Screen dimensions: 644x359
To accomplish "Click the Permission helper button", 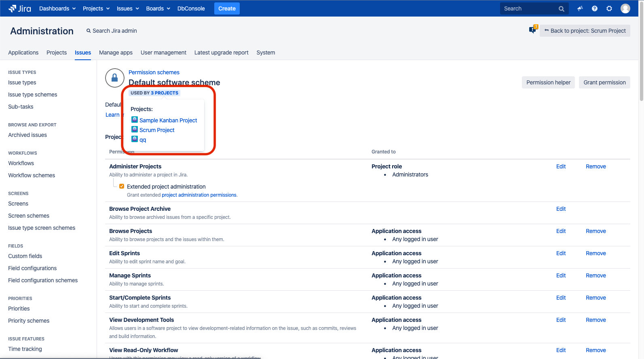I will click(548, 82).
